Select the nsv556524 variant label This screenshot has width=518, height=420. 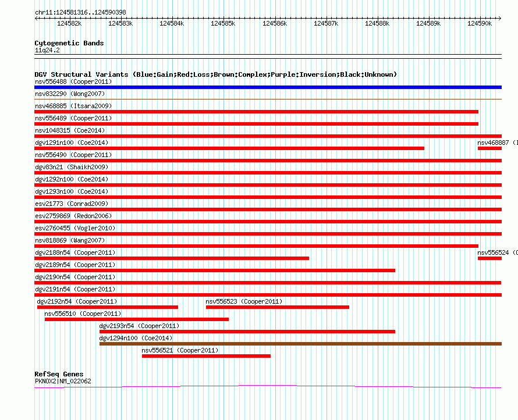point(498,252)
